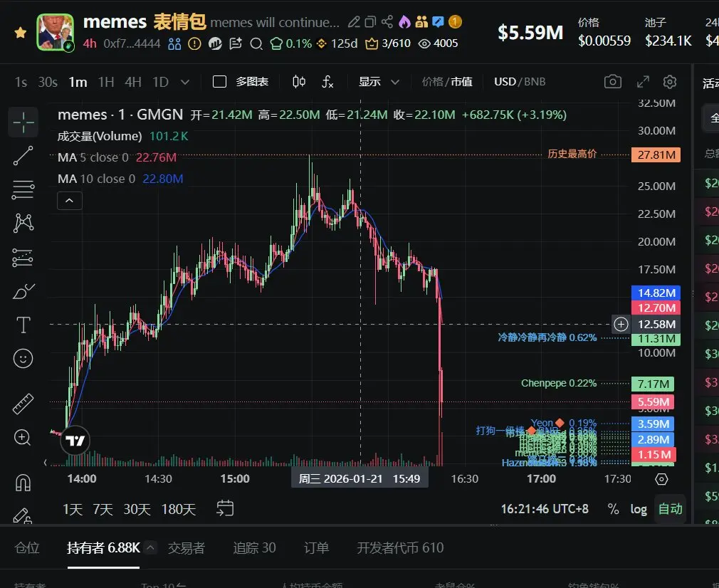Viewport: 719px width, 588px height.
Task: Select the 1m timeframe
Action: coord(78,82)
